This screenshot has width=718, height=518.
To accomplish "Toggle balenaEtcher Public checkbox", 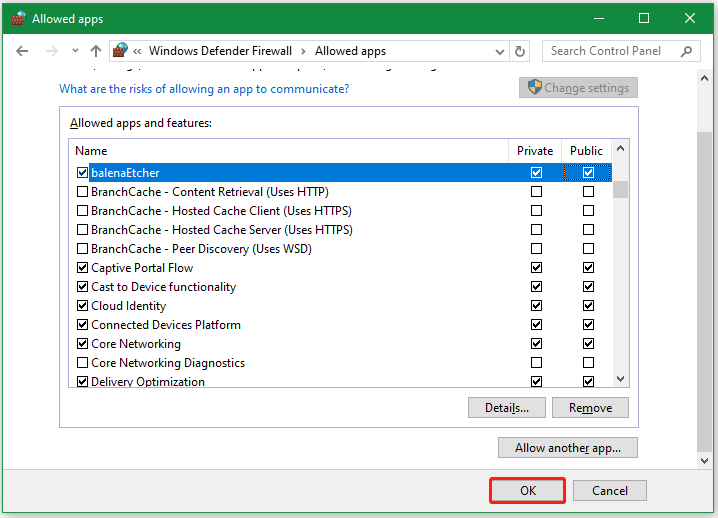I will click(x=588, y=173).
